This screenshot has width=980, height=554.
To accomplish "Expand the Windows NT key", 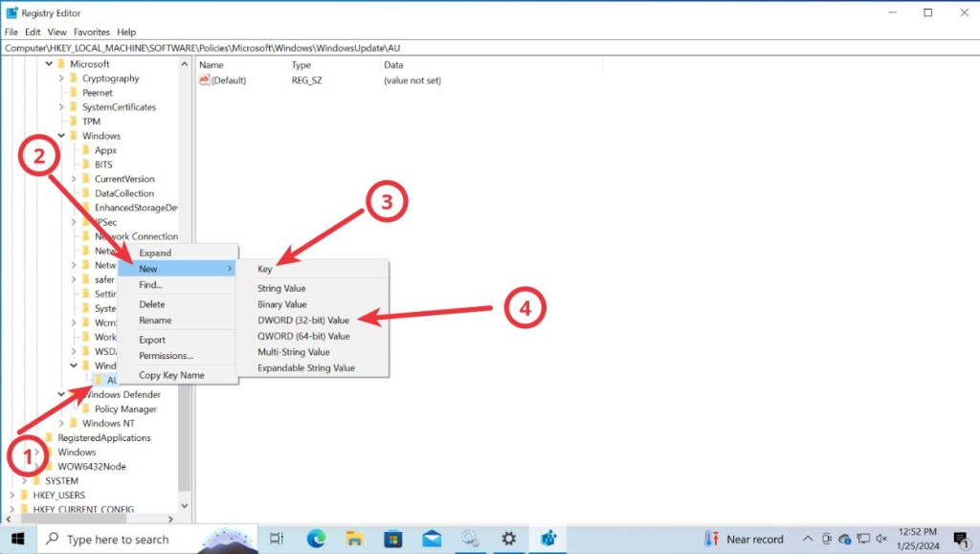I will click(61, 423).
